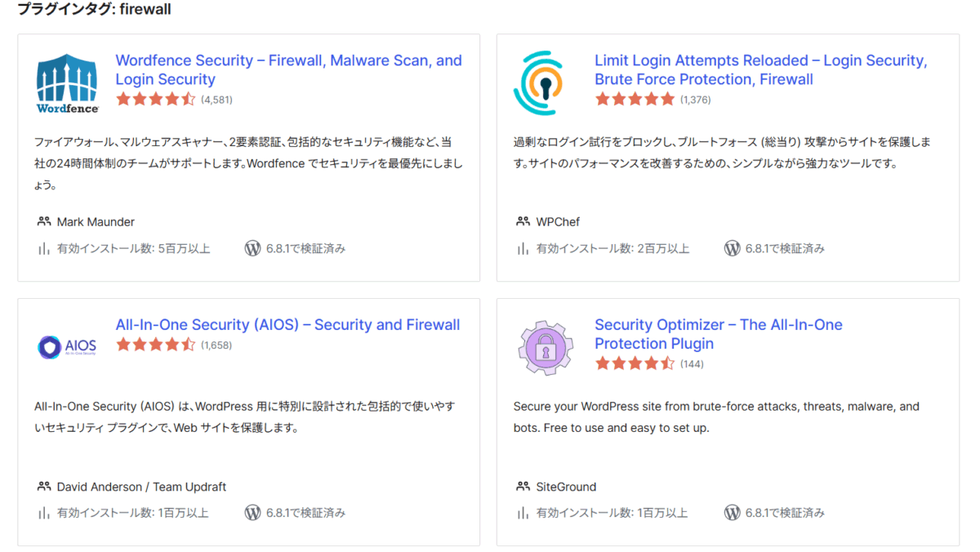Click the bar chart icon in AIOS card
The image size is (980, 552).
coord(44,513)
